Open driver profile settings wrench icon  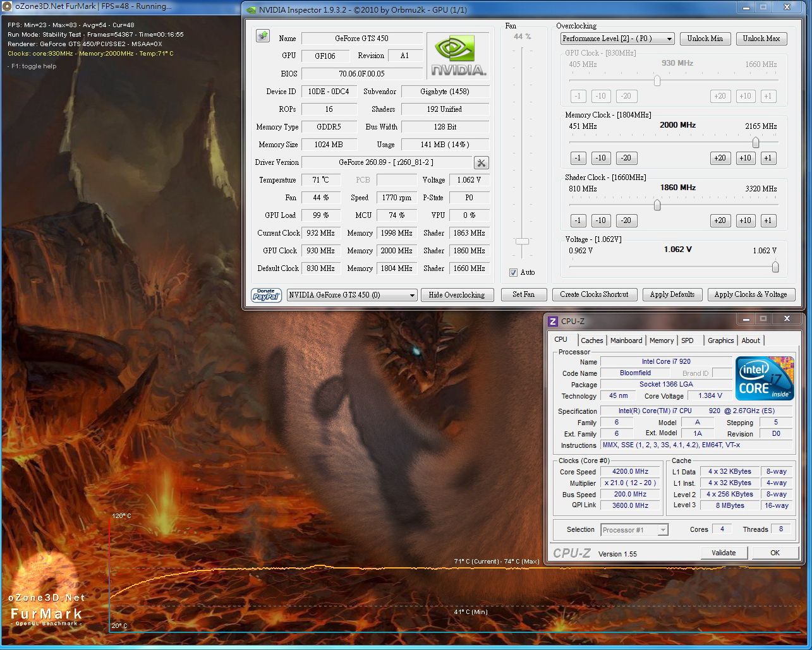pyautogui.click(x=482, y=163)
